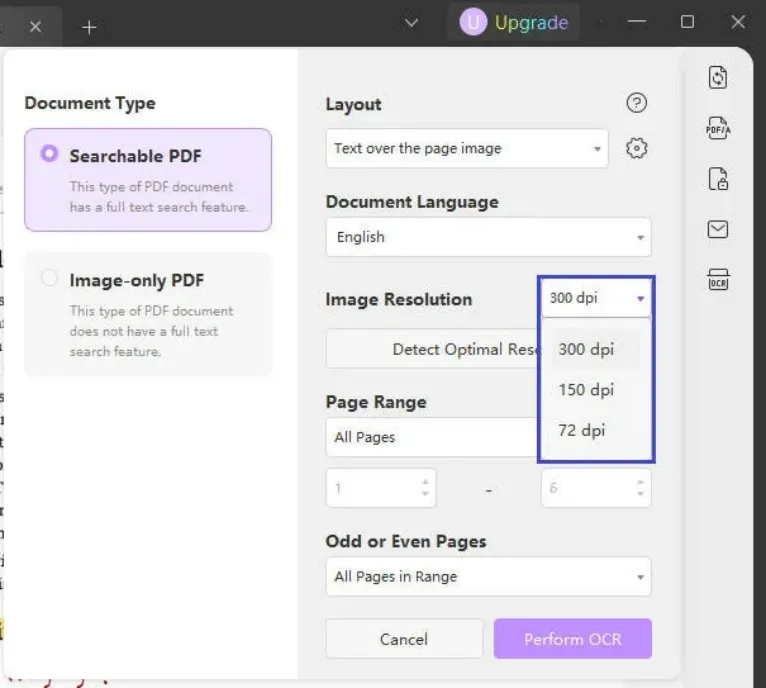Click the help question mark icon
The image size is (766, 688).
click(637, 103)
